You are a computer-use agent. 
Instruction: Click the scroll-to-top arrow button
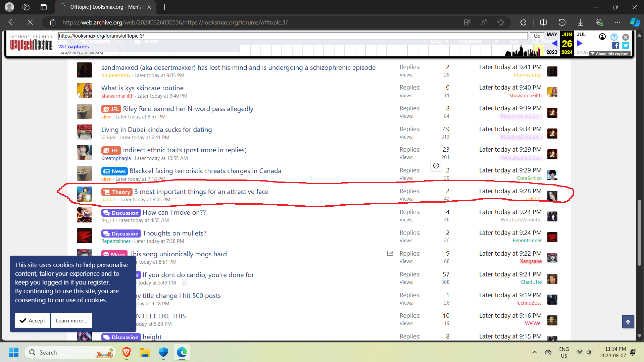[x=628, y=322]
